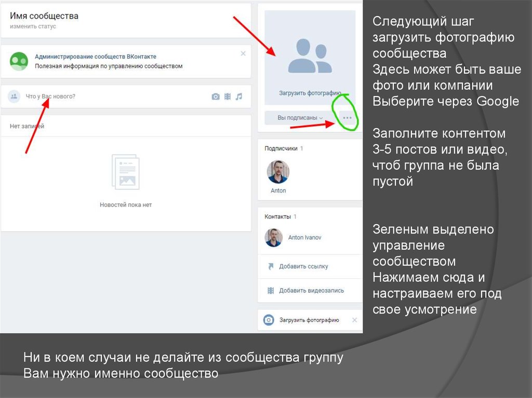Open the Подписчики section header
532x398 pixels.
pyautogui.click(x=281, y=148)
